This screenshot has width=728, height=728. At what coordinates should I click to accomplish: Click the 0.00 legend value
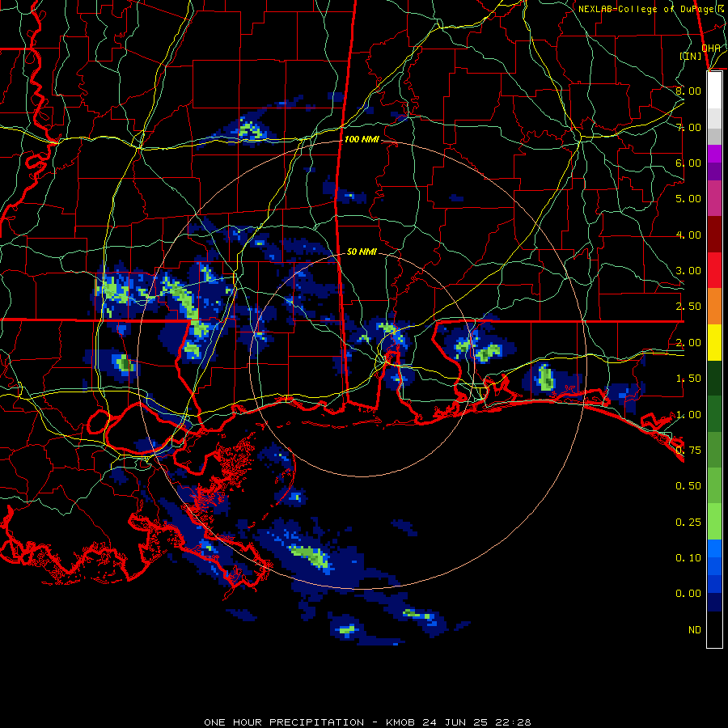pyautogui.click(x=688, y=594)
